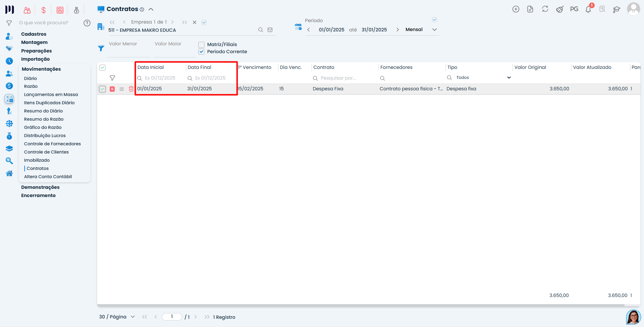Screen dimensions: 644x327
Task: Toggle checkbox of the 01/01/2025 contract row
Action: pyautogui.click(x=102, y=89)
